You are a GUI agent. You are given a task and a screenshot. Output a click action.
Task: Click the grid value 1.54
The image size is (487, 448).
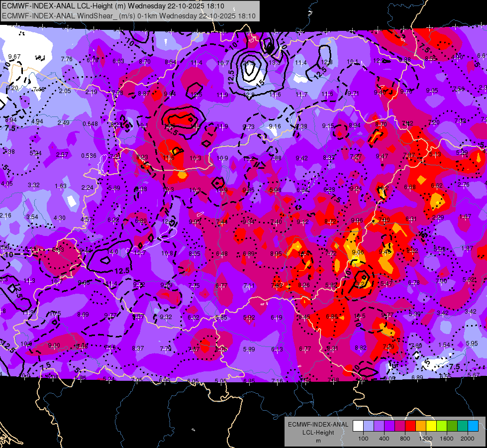click(444, 344)
